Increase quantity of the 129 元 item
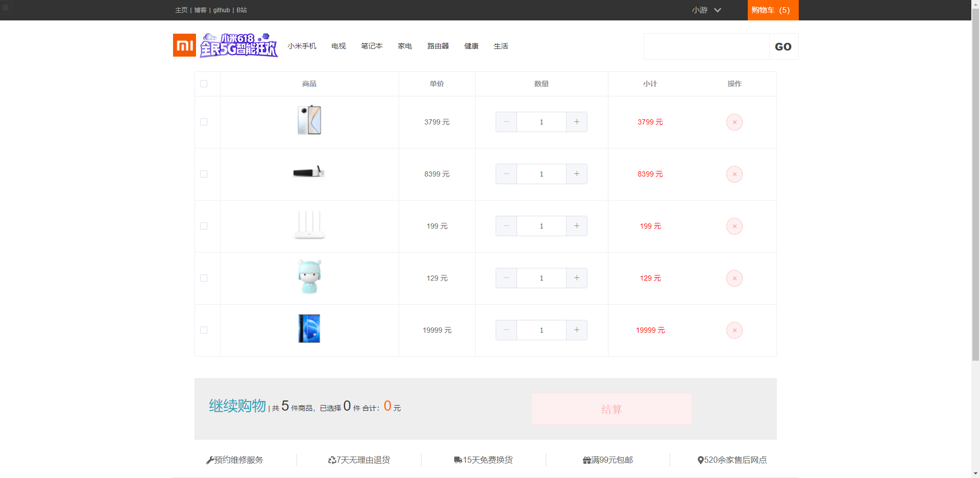The width and height of the screenshot is (980, 478). 577,278
